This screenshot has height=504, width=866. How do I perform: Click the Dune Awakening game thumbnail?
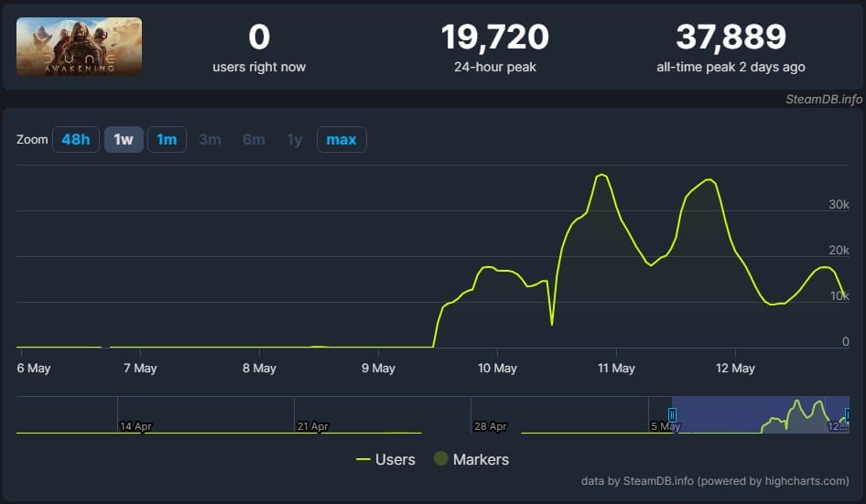pos(79,47)
